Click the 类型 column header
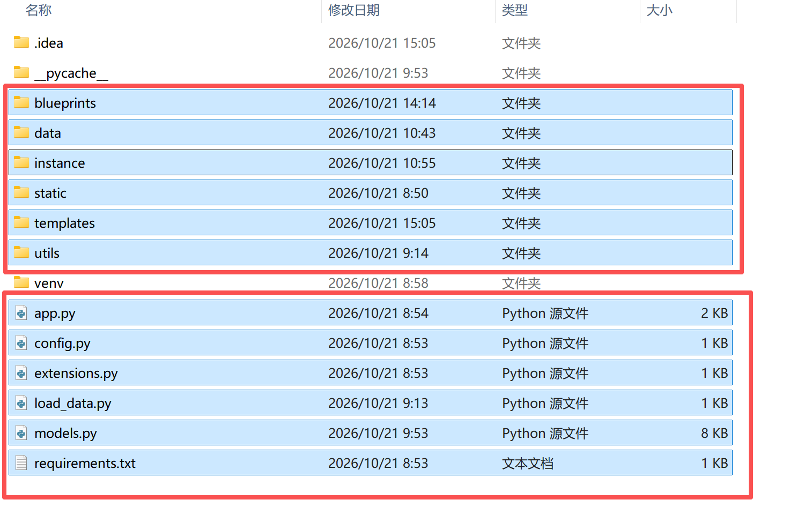Image resolution: width=812 pixels, height=522 pixels. tap(515, 10)
